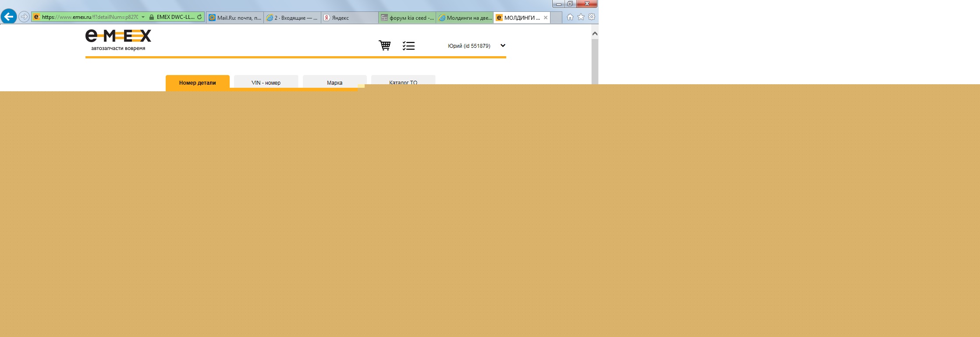Screen dimensions: 980x337
Task: Select the Номер детали tab
Action: 197,82
